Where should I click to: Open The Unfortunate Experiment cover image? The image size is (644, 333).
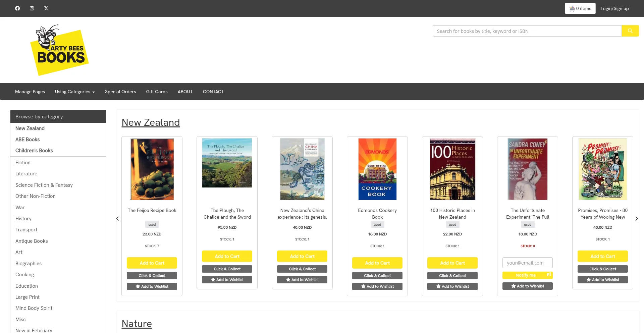pyautogui.click(x=528, y=169)
